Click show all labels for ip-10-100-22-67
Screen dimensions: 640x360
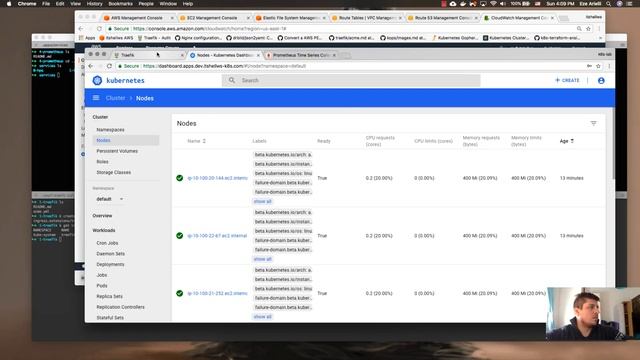262,259
